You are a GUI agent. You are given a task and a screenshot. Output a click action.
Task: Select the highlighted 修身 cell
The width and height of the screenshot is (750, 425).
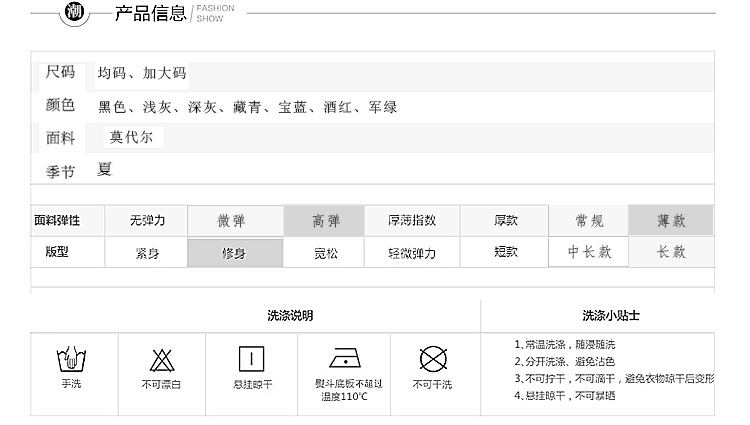(235, 252)
